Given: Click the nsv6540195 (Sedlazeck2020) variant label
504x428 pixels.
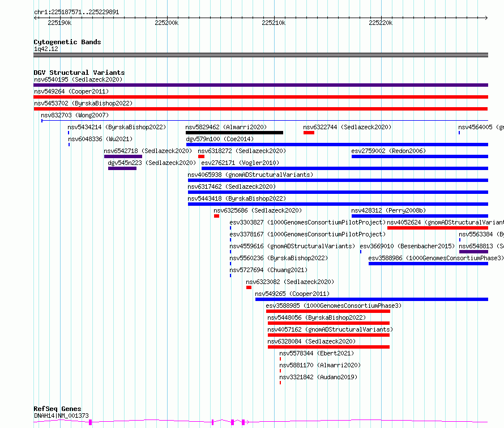Looking at the screenshot, I should (78, 79).
